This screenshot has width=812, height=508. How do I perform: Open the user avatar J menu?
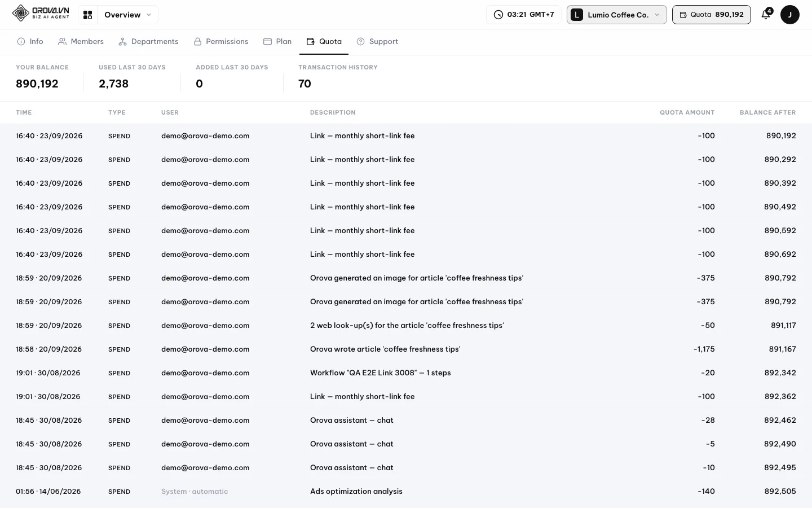click(789, 15)
